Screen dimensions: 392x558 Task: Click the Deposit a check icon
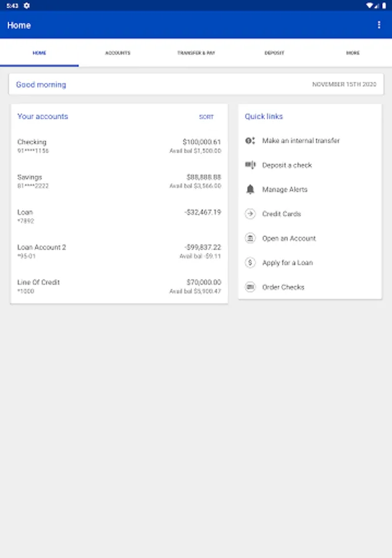(x=250, y=165)
